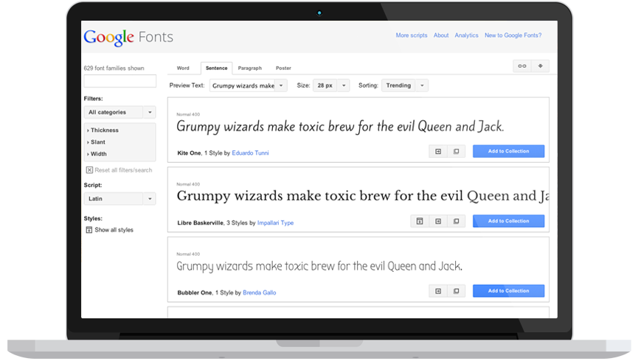Open the More scripts link

click(x=412, y=35)
